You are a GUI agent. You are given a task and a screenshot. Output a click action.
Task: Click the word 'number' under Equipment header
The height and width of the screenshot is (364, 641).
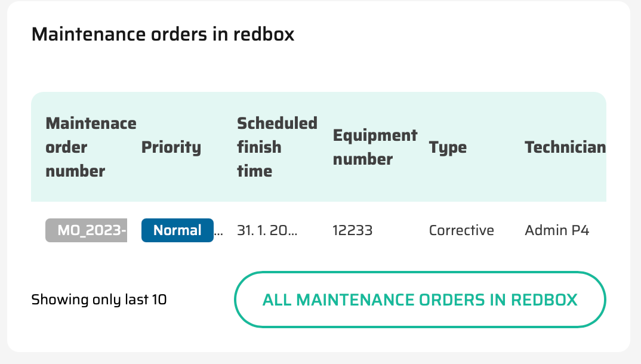(x=363, y=159)
